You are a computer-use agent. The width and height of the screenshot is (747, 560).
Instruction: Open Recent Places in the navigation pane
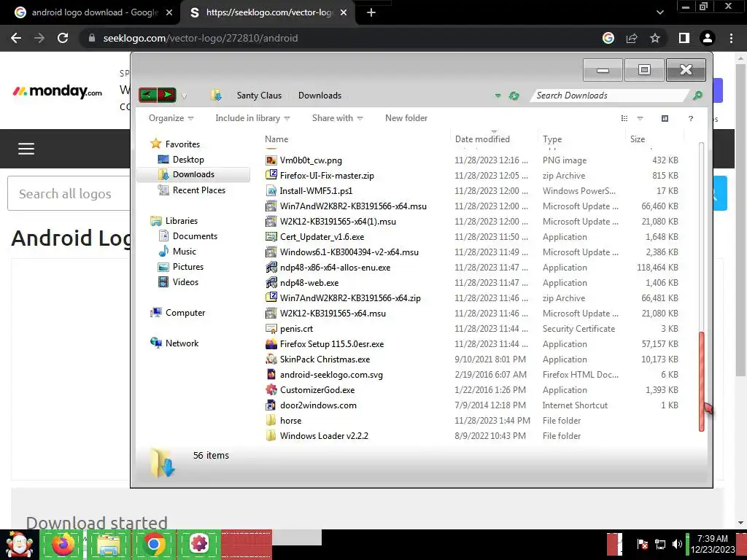coord(199,190)
